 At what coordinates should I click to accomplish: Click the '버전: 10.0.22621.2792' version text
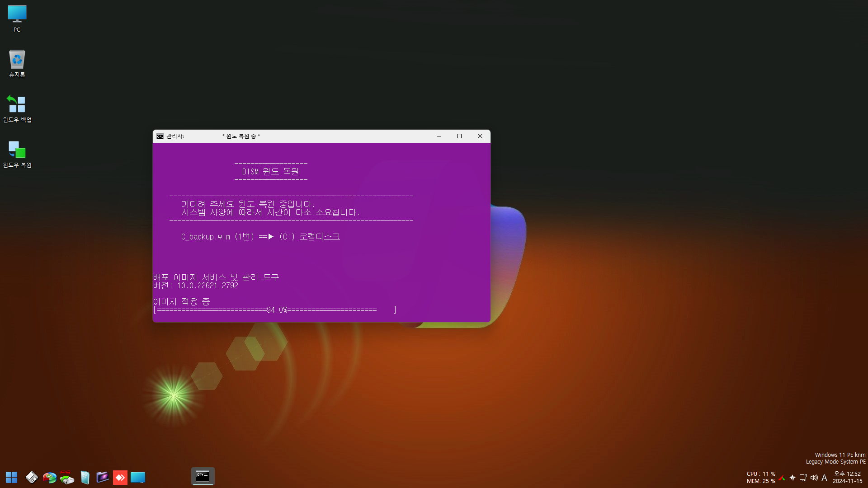[196, 286]
